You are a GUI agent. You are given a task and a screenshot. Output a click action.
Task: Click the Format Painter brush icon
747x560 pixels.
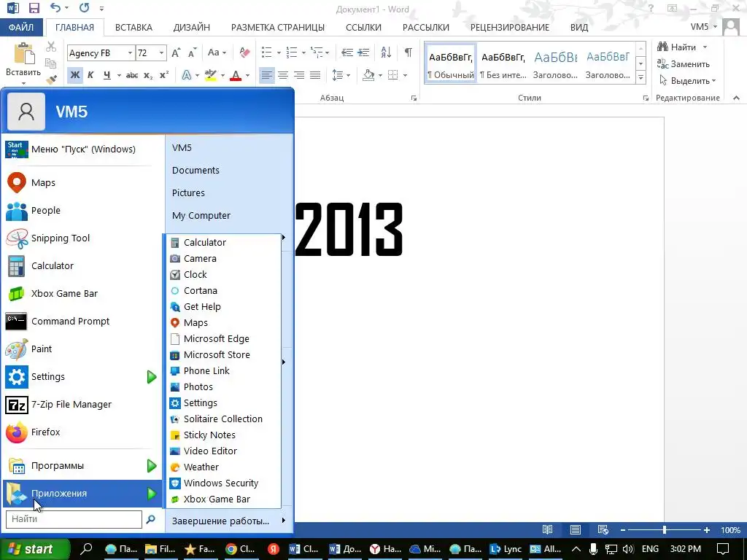[x=52, y=79]
